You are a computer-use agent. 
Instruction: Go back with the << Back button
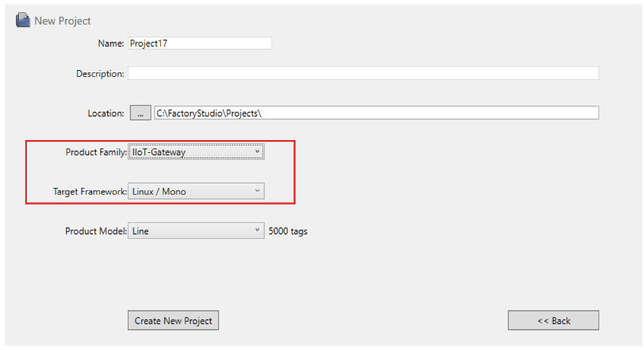point(553,321)
